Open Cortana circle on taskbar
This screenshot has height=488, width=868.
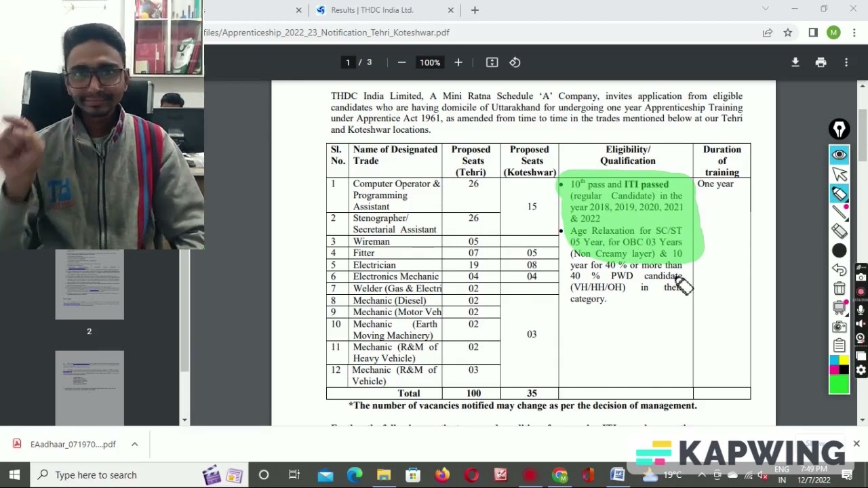(x=264, y=475)
